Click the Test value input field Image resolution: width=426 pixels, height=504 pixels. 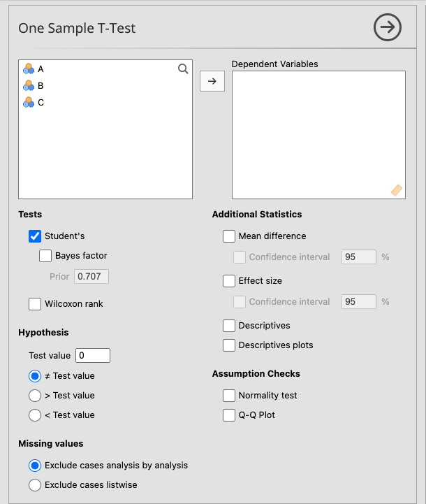pos(92,356)
